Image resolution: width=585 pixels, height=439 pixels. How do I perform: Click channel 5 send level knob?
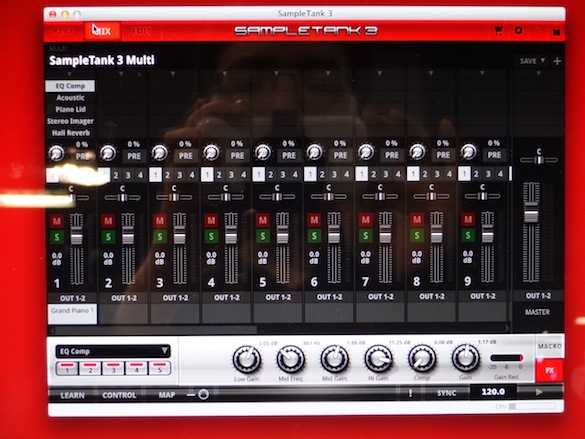pos(263,152)
